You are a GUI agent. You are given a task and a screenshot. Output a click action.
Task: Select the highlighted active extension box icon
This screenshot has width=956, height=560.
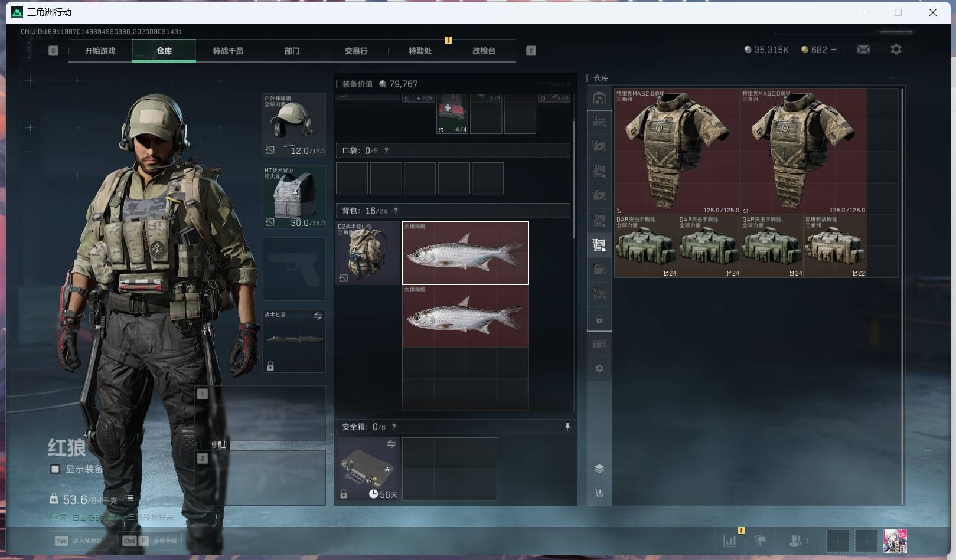599,244
